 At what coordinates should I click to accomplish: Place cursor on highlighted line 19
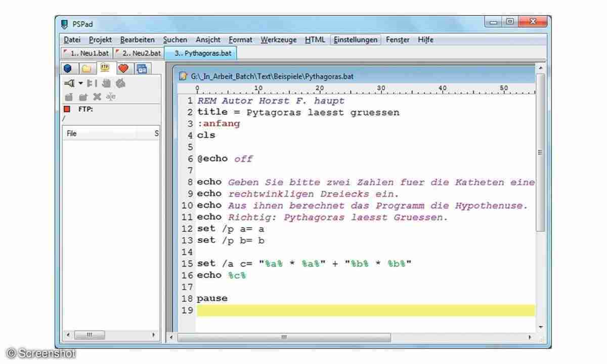[x=364, y=310]
